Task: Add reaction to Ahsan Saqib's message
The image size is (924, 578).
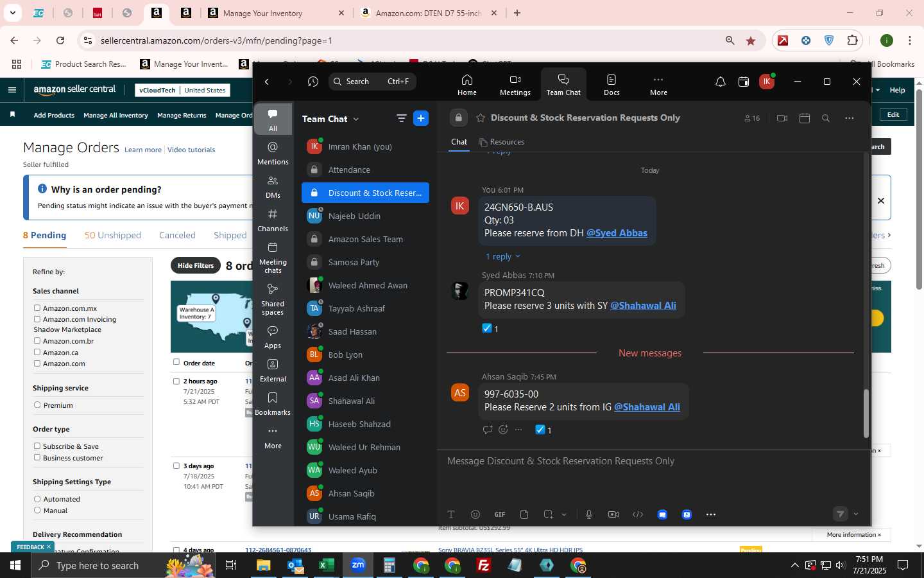Action: coord(503,430)
